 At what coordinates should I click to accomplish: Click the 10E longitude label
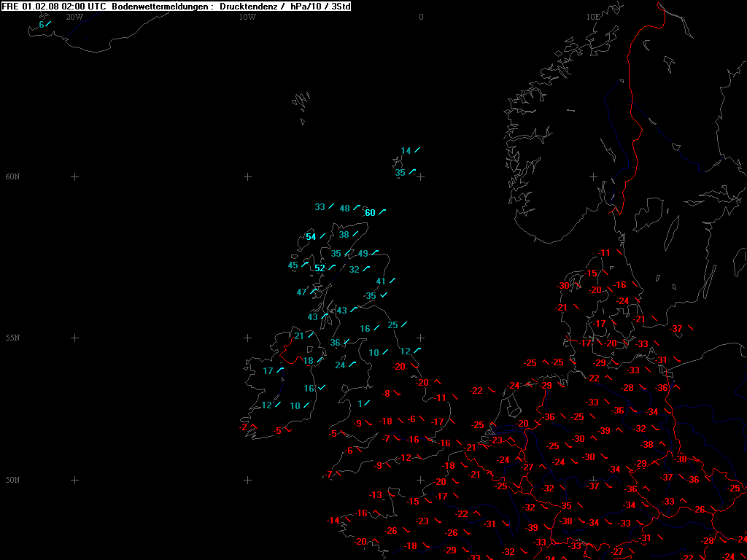point(592,17)
